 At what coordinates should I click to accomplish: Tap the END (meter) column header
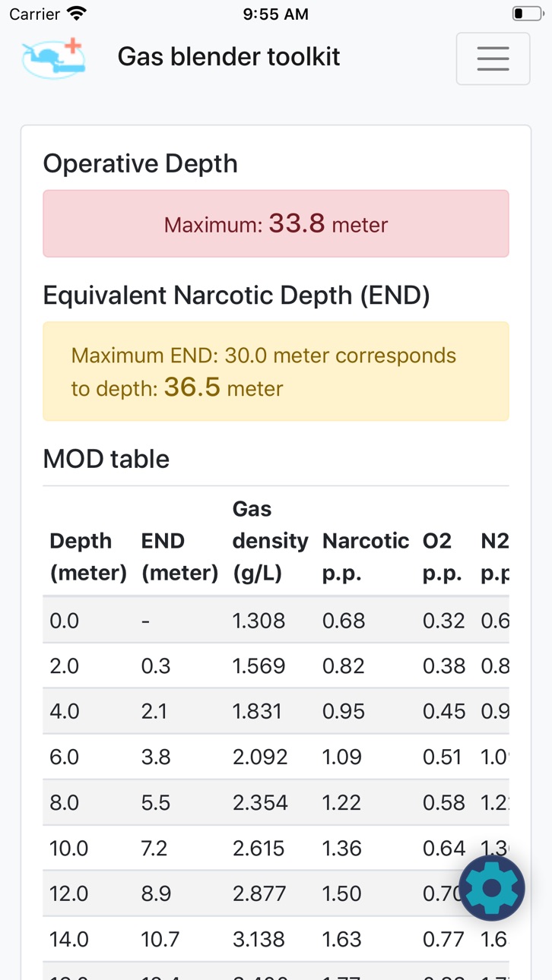coord(180,557)
